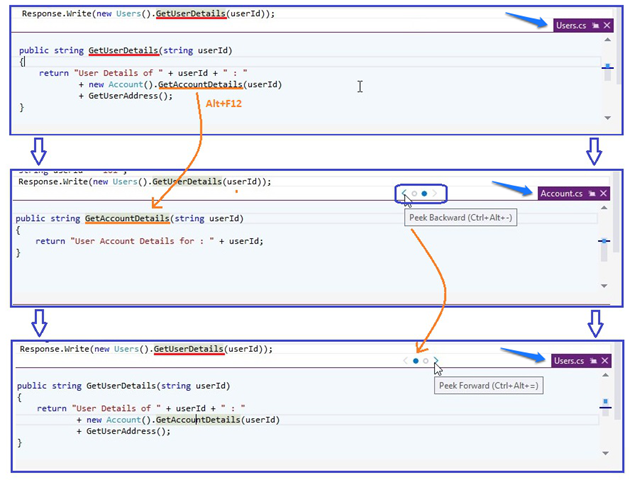Click "User Account Details for : " string literal

coord(142,241)
